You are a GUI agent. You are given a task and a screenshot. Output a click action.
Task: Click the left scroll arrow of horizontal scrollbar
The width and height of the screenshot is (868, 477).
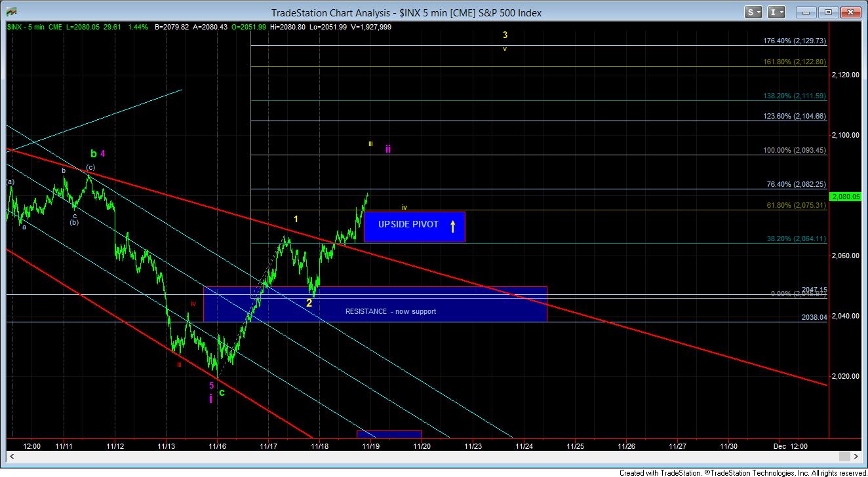[x=11, y=457]
